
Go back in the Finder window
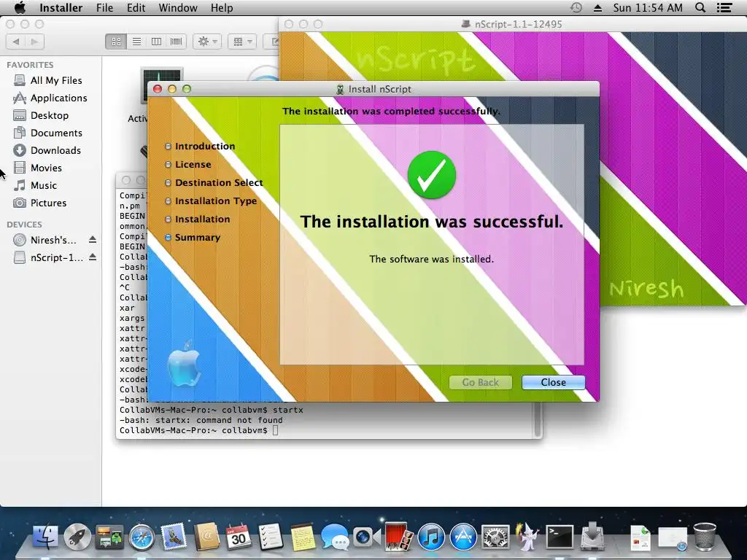point(16,42)
